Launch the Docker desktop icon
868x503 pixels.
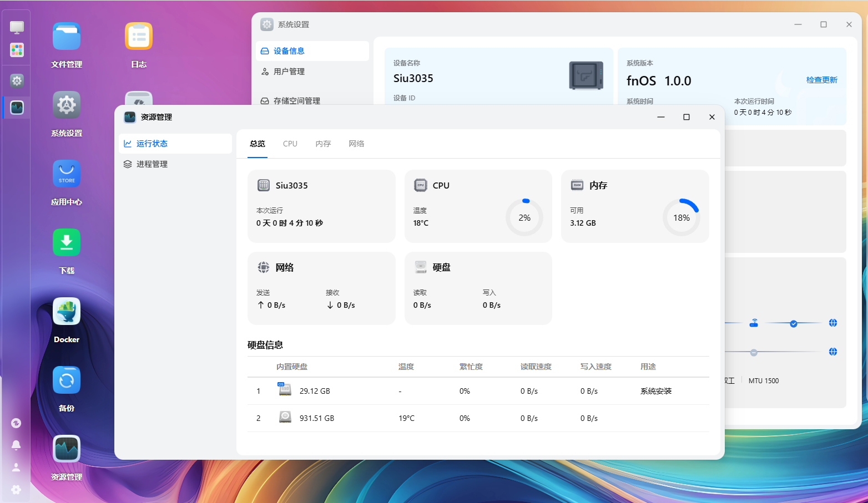tap(67, 312)
